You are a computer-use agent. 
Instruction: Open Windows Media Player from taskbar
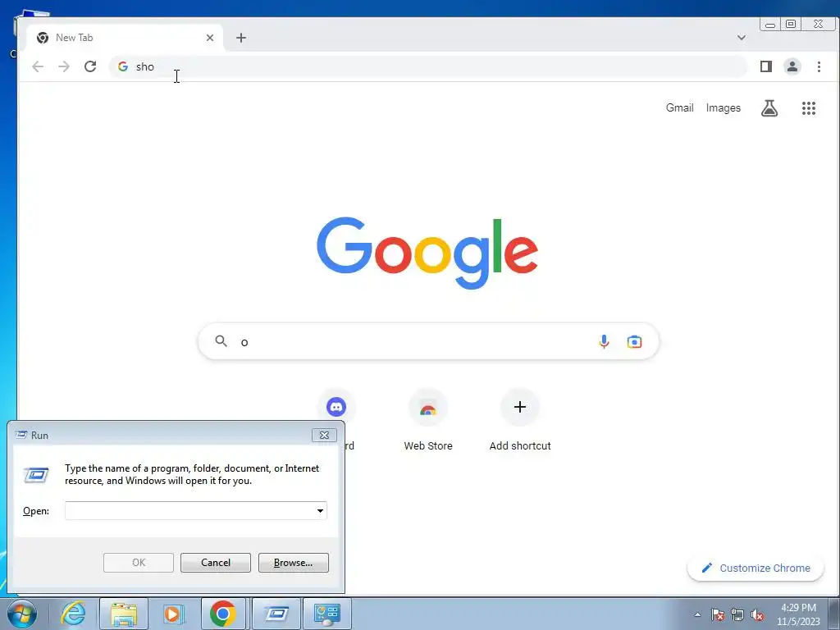[173, 614]
